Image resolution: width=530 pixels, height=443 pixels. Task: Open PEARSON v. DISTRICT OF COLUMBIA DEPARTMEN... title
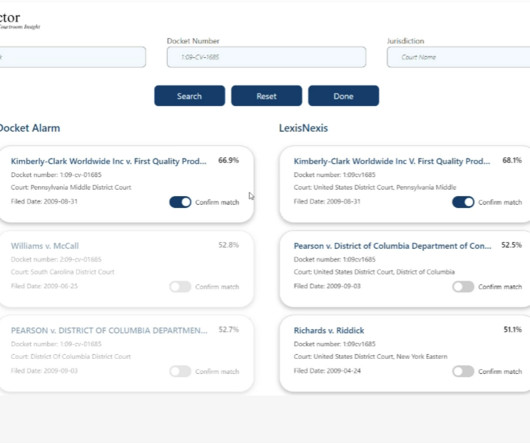coord(109,330)
